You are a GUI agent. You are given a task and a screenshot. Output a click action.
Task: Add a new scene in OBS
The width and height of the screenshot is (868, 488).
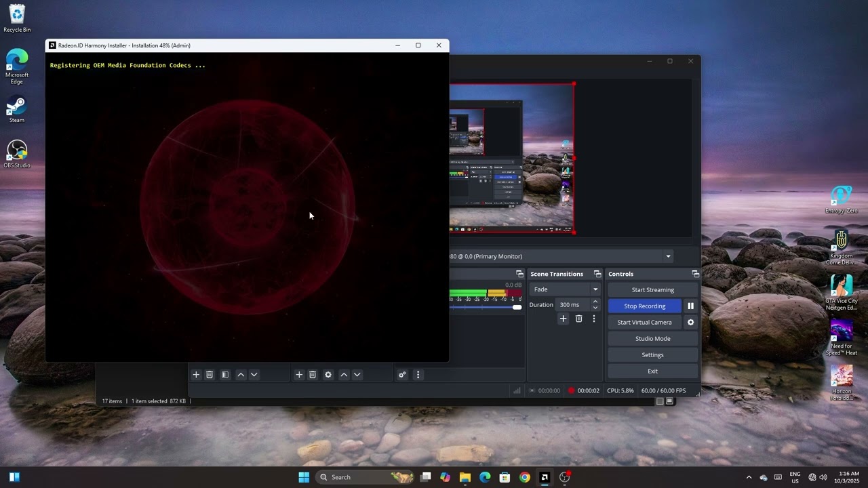(196, 375)
